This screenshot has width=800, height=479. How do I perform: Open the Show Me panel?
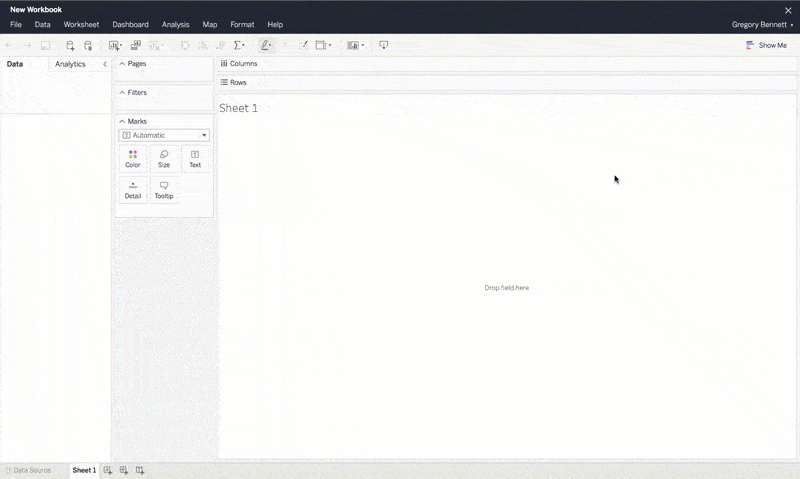click(x=766, y=45)
